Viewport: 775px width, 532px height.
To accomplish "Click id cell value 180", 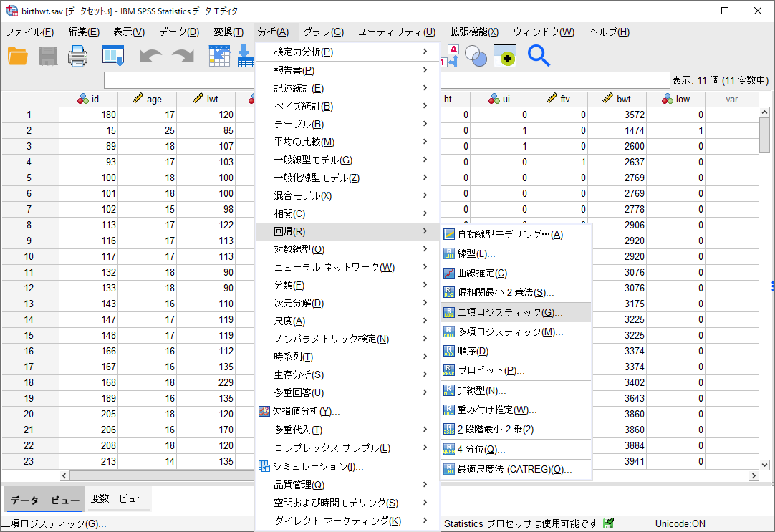I will [89, 115].
